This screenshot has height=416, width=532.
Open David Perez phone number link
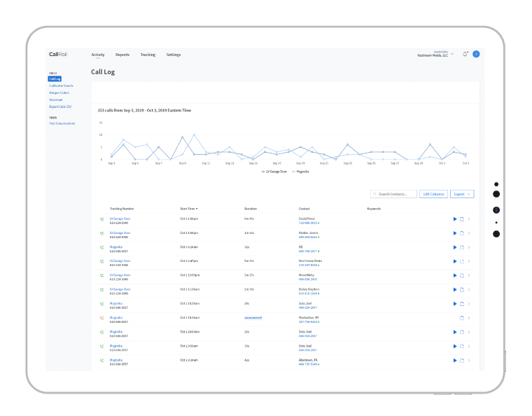point(308,223)
